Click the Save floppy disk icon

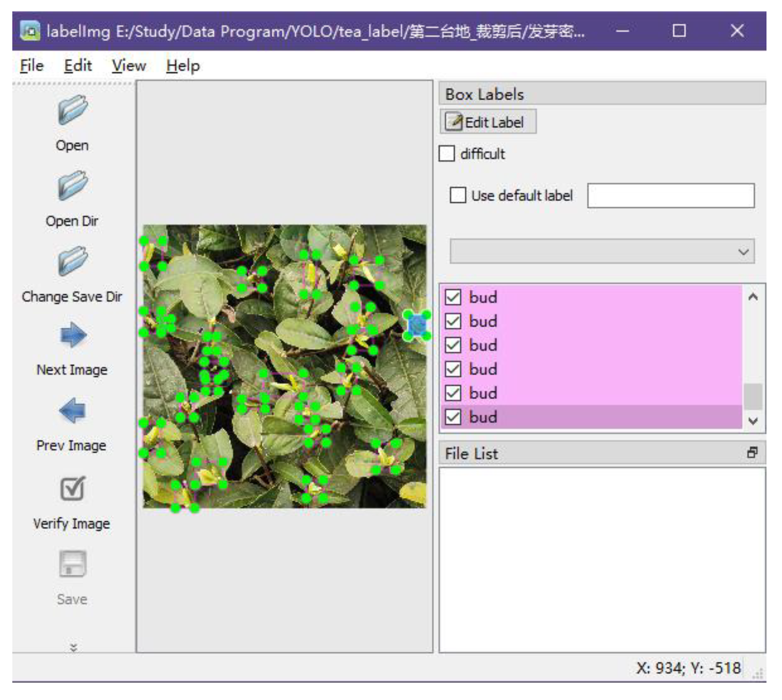click(72, 564)
